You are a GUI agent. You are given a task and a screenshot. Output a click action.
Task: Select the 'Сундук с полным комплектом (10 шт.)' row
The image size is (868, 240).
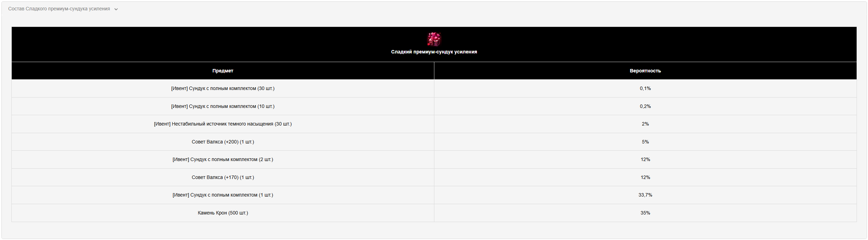tap(223, 106)
